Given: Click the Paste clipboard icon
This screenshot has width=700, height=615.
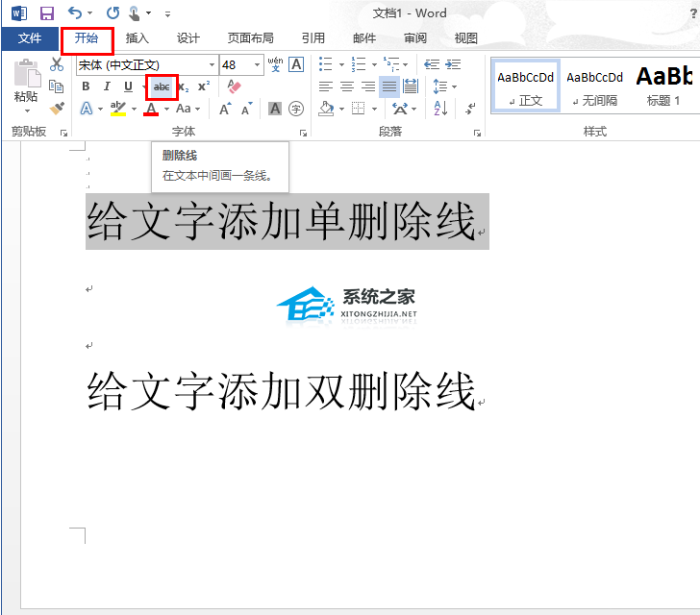Looking at the screenshot, I should [27, 74].
